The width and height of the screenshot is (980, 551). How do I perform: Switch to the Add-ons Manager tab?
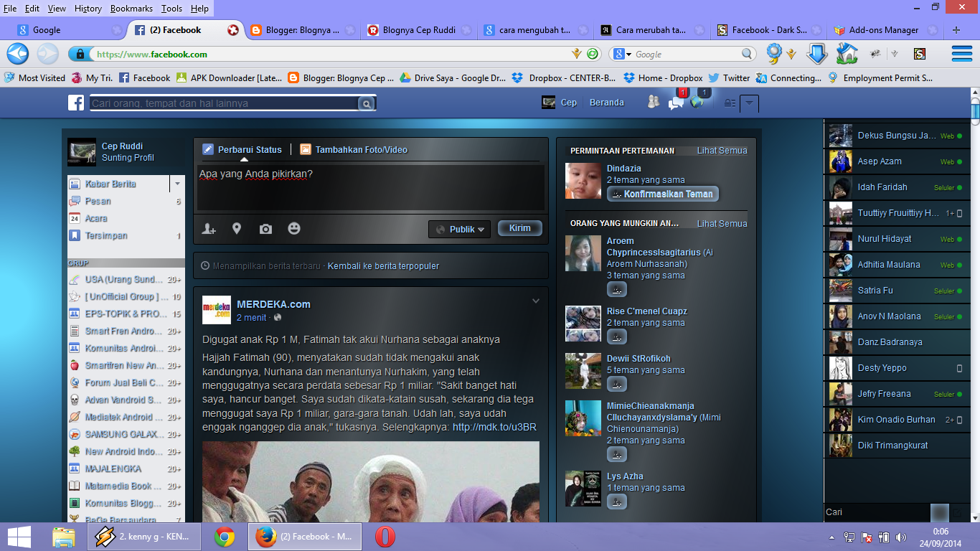886,30
